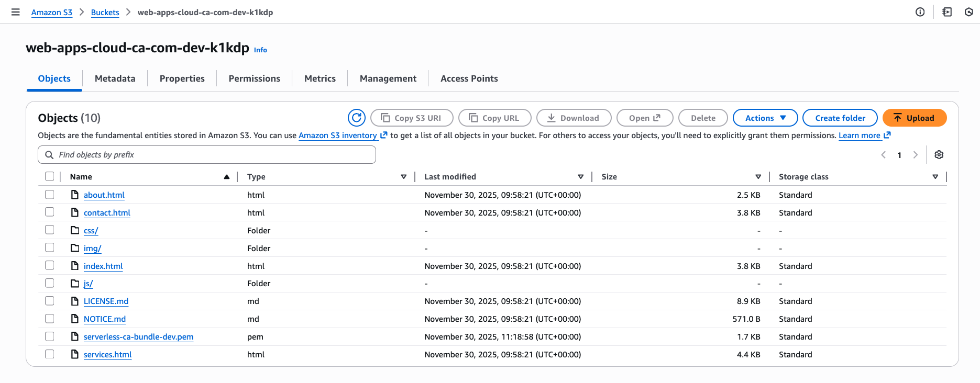This screenshot has height=383, width=980.
Task: Switch to the Metadata tab
Action: tap(115, 78)
